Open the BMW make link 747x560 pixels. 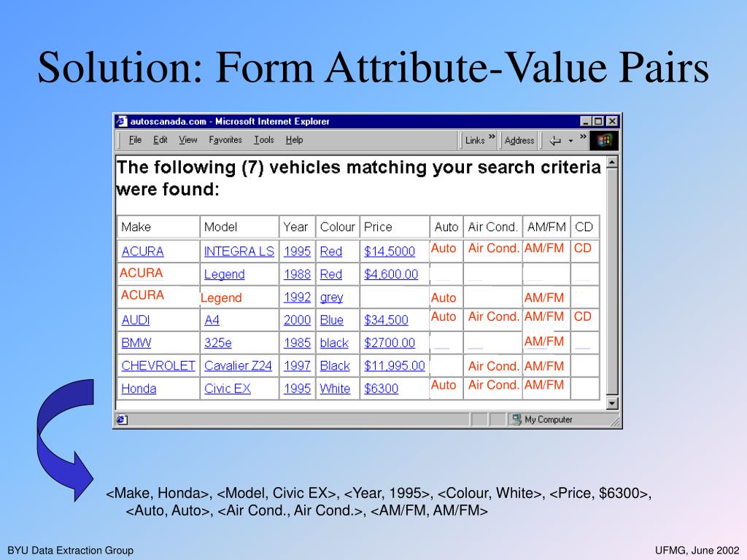pyautogui.click(x=136, y=343)
